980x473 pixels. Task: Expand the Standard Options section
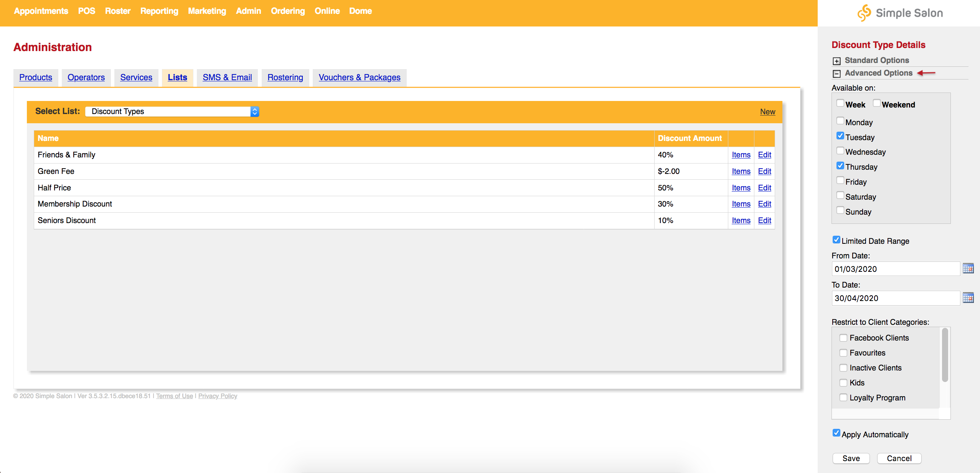836,61
